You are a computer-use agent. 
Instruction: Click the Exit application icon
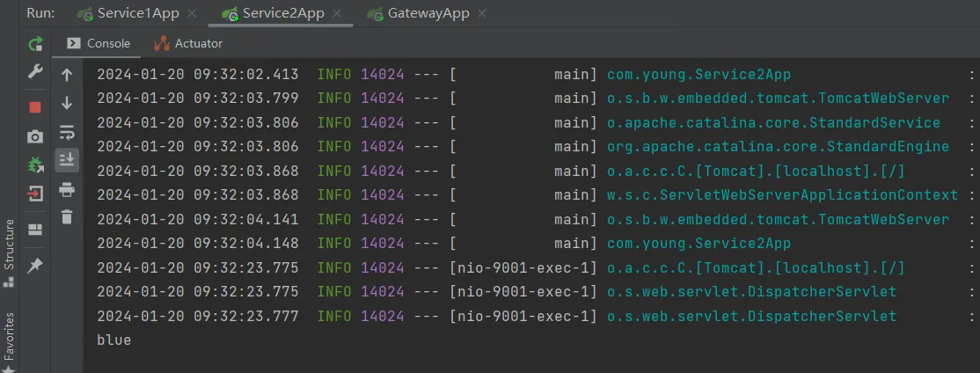[35, 194]
